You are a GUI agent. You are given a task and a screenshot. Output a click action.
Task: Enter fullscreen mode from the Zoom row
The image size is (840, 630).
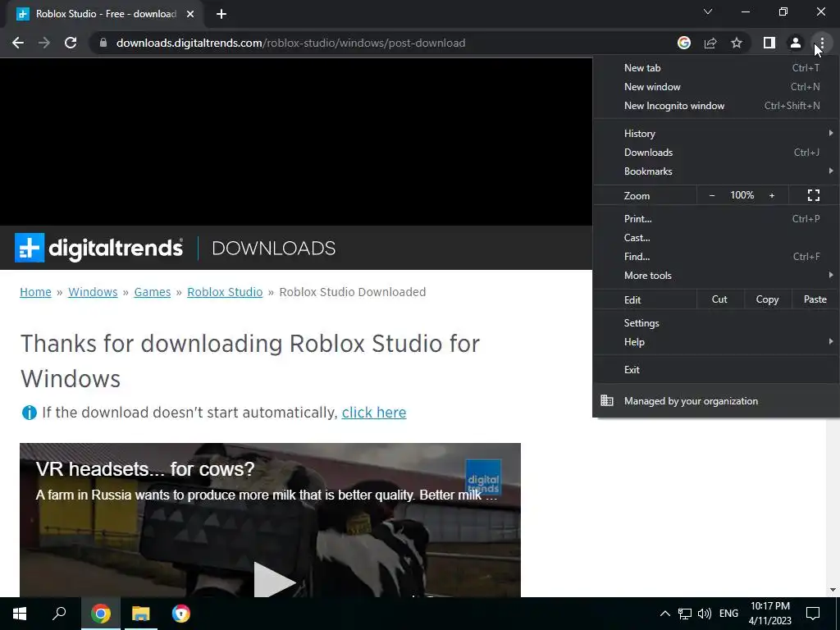click(814, 195)
